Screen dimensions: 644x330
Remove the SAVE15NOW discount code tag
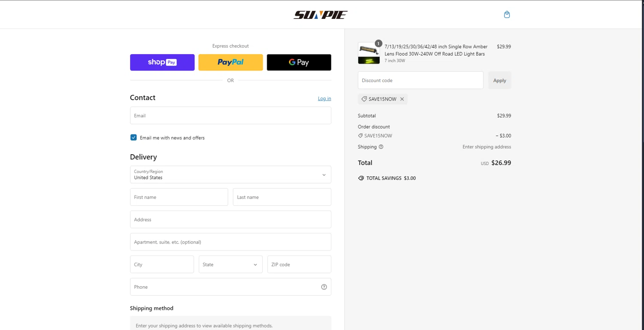pyautogui.click(x=402, y=99)
